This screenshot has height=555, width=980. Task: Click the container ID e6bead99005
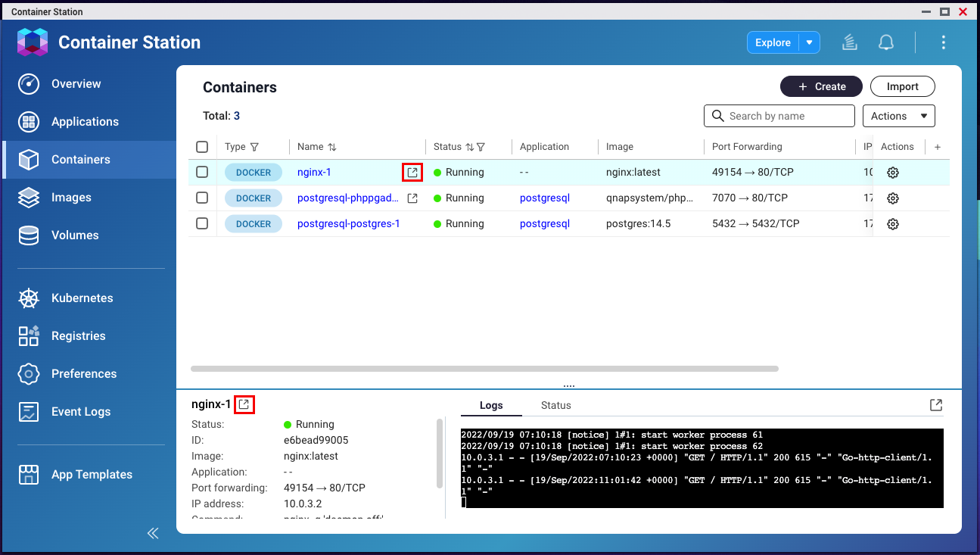[x=316, y=441]
